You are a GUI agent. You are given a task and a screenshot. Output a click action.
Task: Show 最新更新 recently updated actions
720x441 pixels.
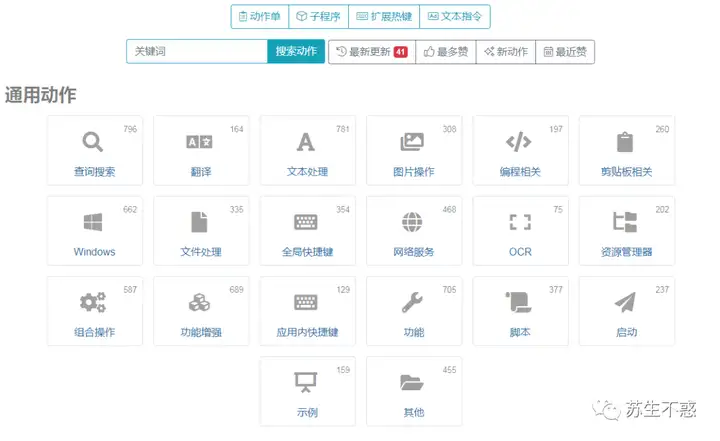[372, 52]
